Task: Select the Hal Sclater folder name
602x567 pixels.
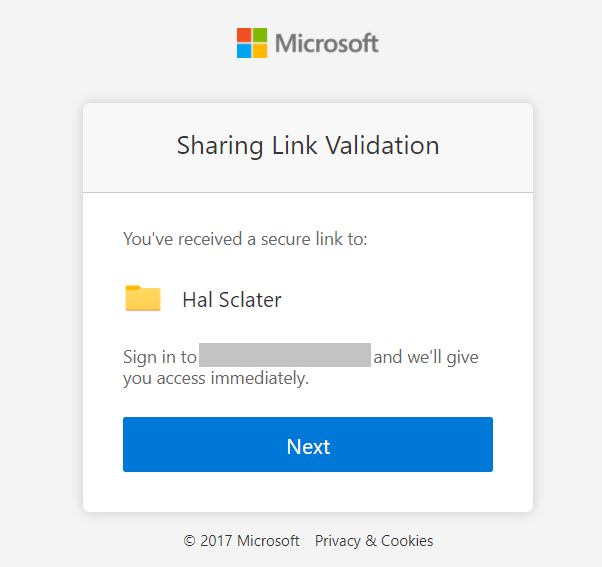Action: coord(232,299)
